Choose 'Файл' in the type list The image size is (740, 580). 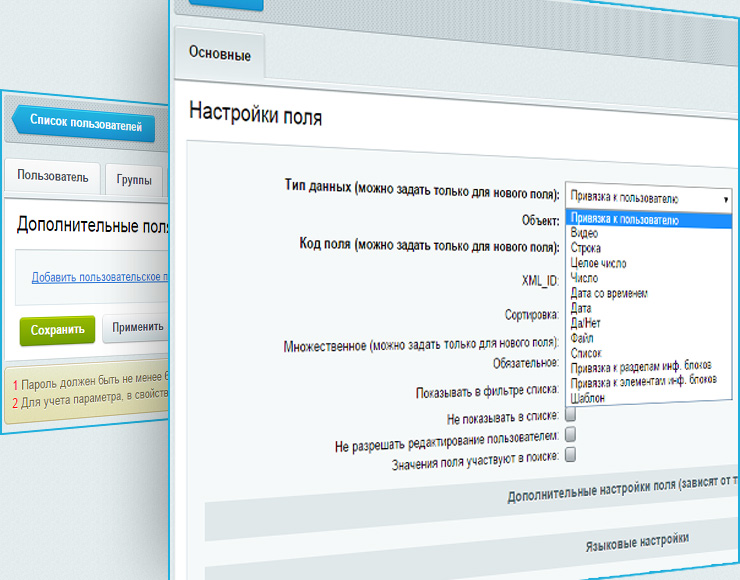click(582, 339)
